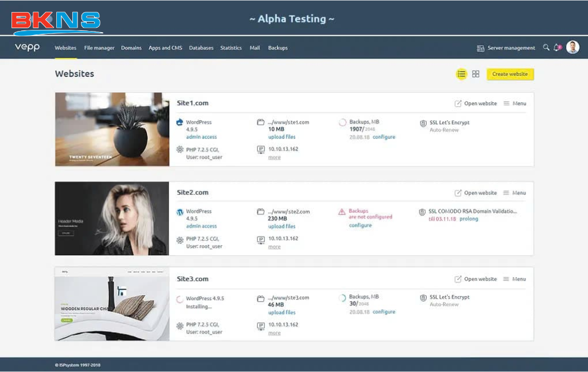Open the File manager tab

tap(99, 48)
